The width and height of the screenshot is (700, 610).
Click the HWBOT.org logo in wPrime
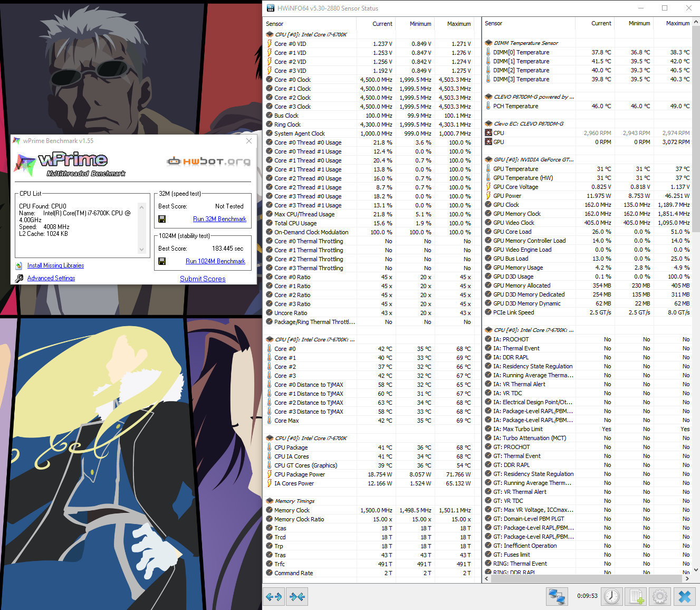[209, 161]
